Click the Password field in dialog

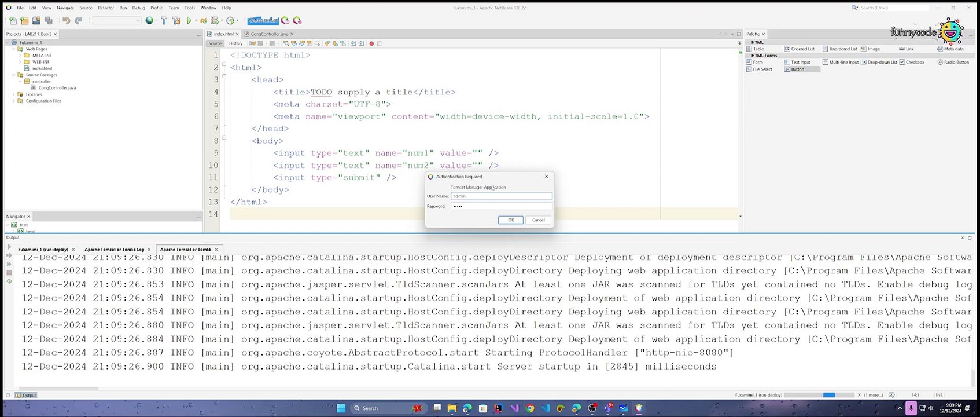tap(501, 206)
